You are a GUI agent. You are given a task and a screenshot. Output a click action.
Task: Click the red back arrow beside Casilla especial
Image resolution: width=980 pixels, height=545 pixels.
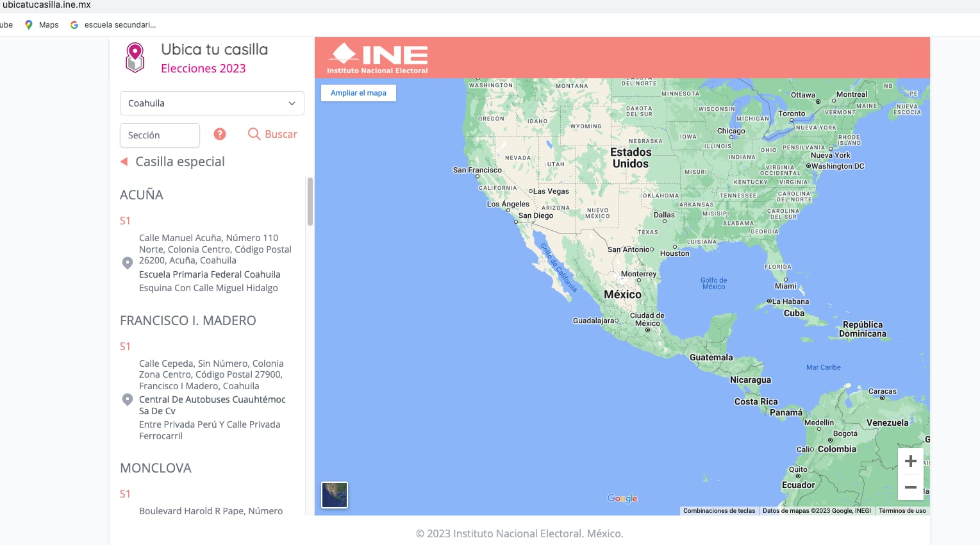124,162
